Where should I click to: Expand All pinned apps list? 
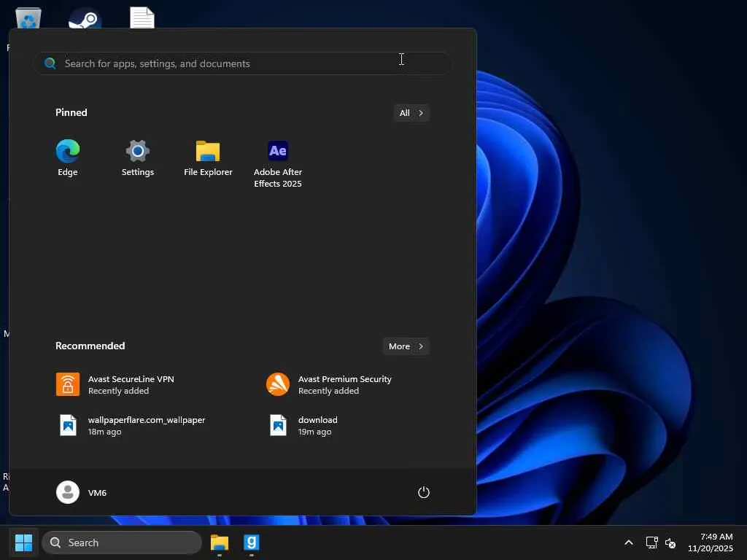[x=411, y=113]
